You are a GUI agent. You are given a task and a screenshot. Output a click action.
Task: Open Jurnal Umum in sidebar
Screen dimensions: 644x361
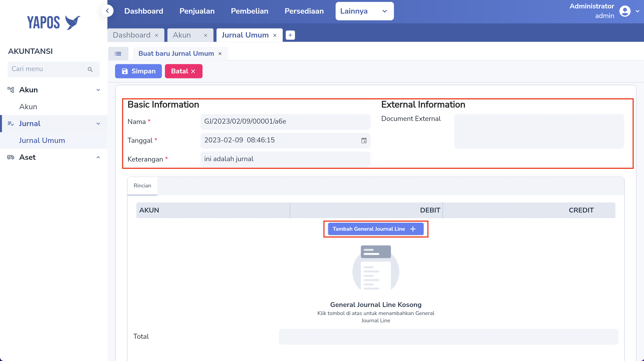tap(42, 140)
